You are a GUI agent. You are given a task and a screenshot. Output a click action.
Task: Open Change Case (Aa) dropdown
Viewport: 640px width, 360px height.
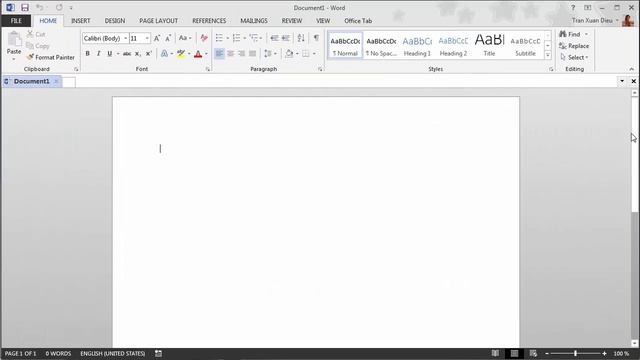tap(185, 38)
